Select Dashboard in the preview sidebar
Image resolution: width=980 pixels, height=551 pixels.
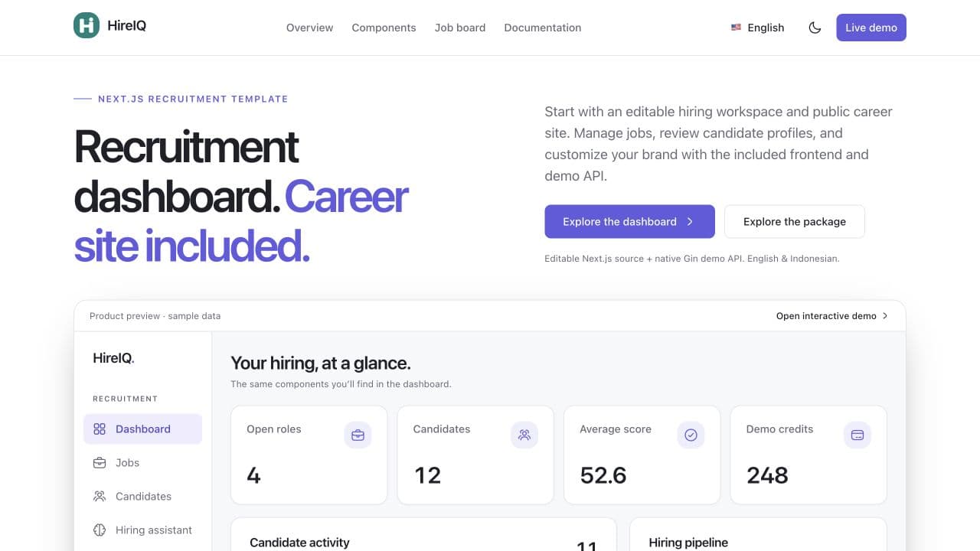142,429
